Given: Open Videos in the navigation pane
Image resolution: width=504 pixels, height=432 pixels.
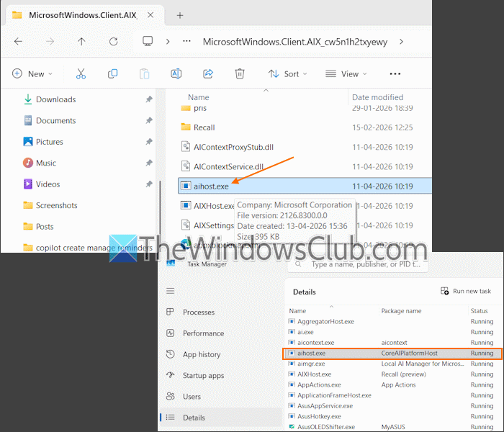Looking at the screenshot, I should click(48, 184).
